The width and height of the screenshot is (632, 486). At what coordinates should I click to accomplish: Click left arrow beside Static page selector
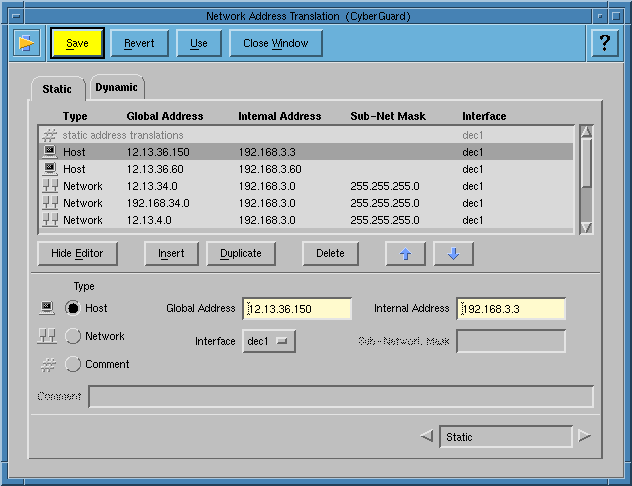427,436
